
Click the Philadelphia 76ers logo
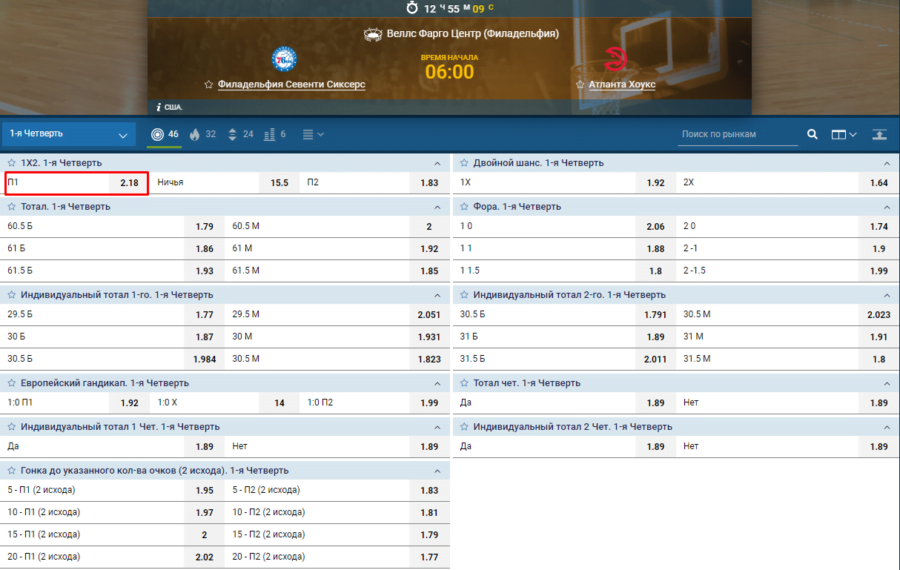284,59
